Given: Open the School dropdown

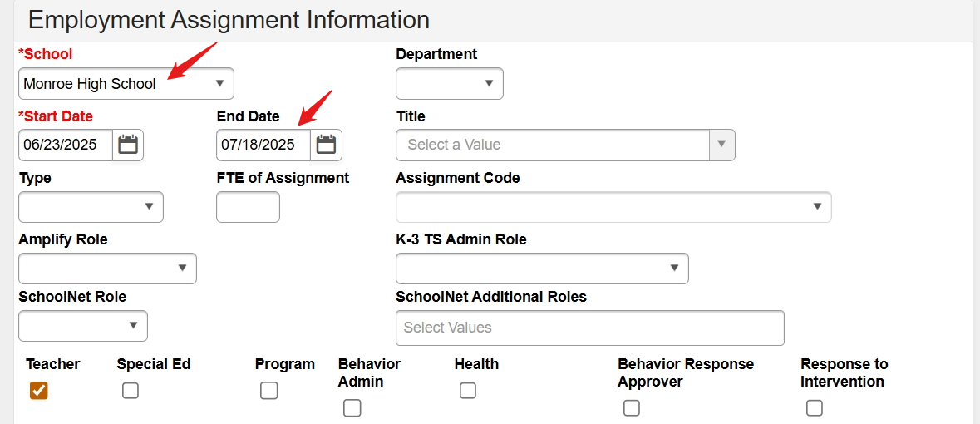Looking at the screenshot, I should pyautogui.click(x=126, y=84).
